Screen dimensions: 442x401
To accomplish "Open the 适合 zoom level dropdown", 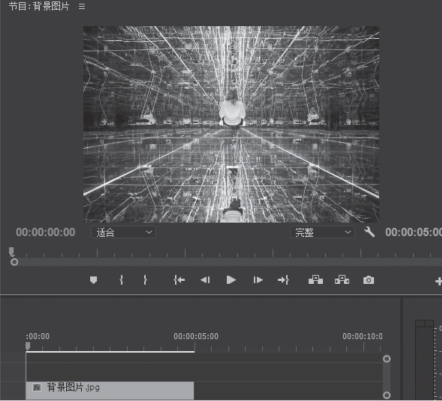I will (124, 232).
